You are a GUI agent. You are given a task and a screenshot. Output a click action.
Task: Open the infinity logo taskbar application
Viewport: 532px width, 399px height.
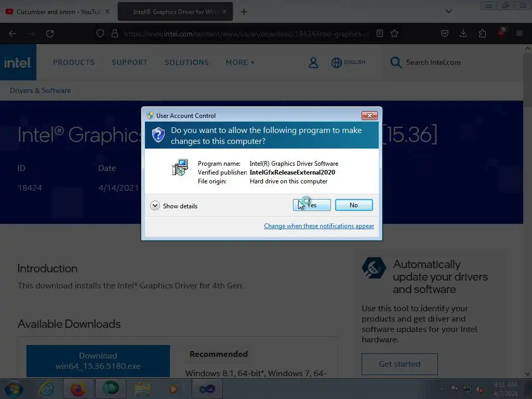pos(207,389)
